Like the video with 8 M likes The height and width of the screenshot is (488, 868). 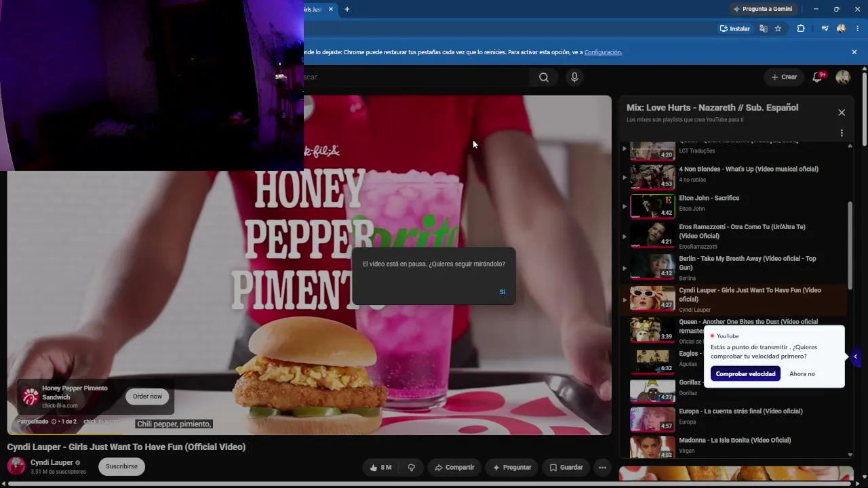point(380,468)
